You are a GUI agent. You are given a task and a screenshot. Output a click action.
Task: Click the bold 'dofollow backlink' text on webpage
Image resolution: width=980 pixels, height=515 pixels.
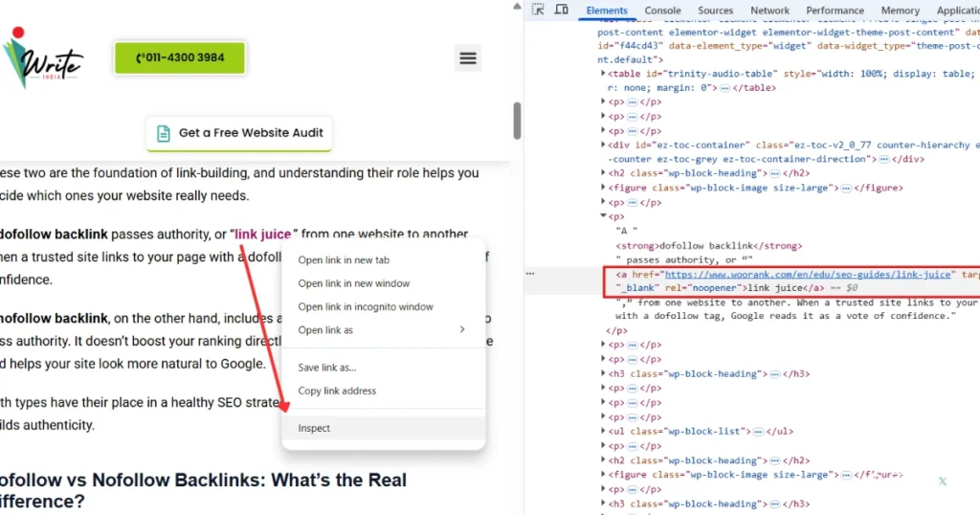[x=54, y=234]
